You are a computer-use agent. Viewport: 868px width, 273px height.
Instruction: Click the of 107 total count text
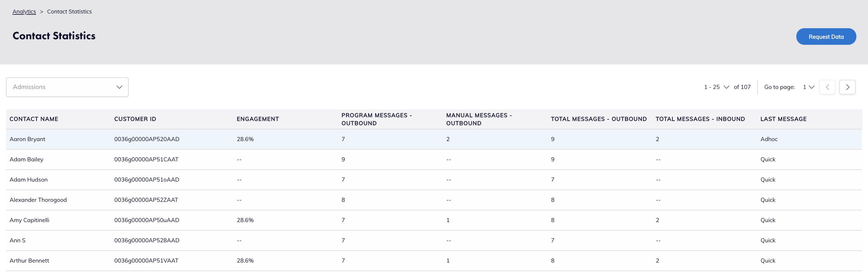(x=742, y=87)
